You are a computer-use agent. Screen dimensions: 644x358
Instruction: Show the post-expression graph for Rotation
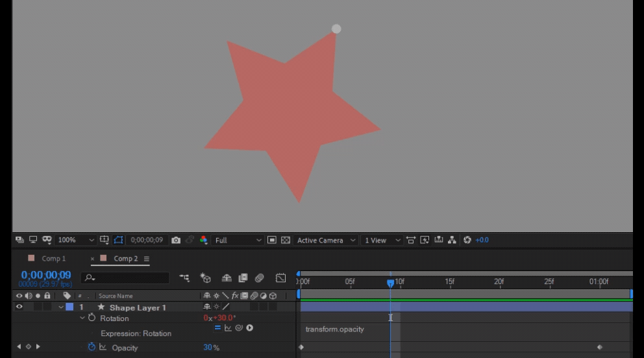[x=228, y=328]
